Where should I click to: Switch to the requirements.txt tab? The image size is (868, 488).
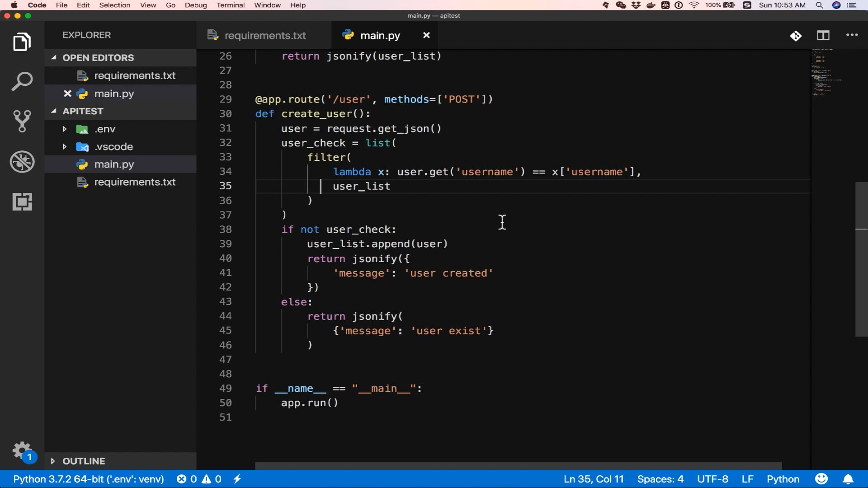pyautogui.click(x=264, y=35)
